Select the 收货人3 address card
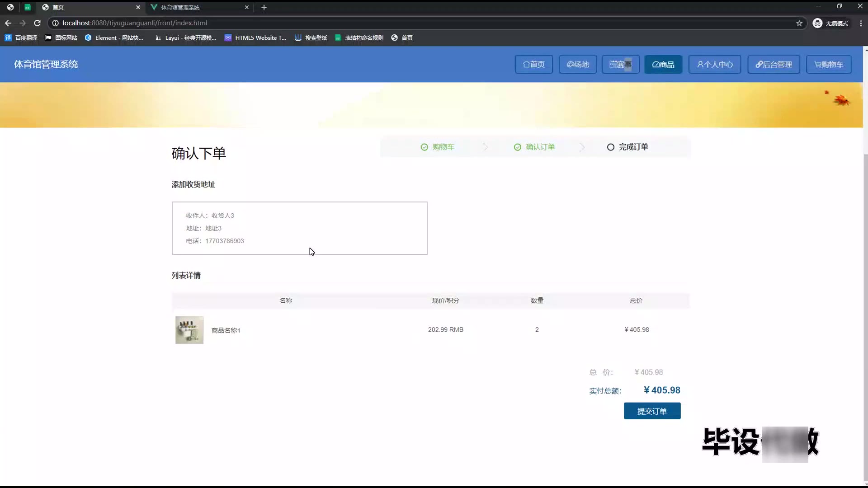 pyautogui.click(x=299, y=228)
